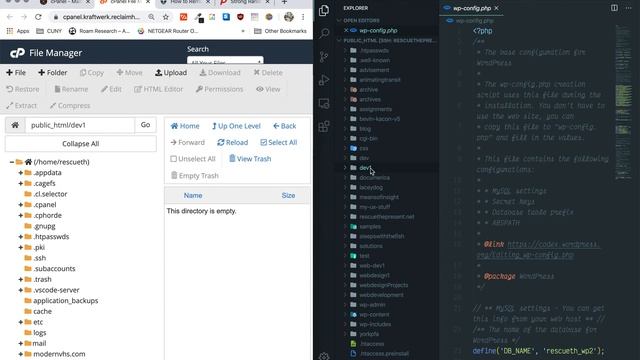640x360 pixels.
Task: Click the Compress toolbar button
Action: click(x=70, y=105)
